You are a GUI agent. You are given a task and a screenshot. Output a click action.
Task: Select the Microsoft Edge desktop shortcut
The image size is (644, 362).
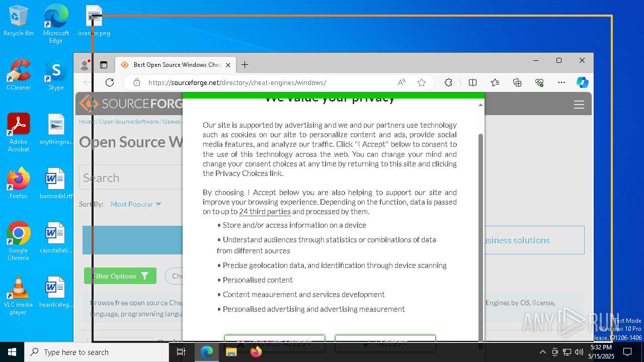[56, 24]
